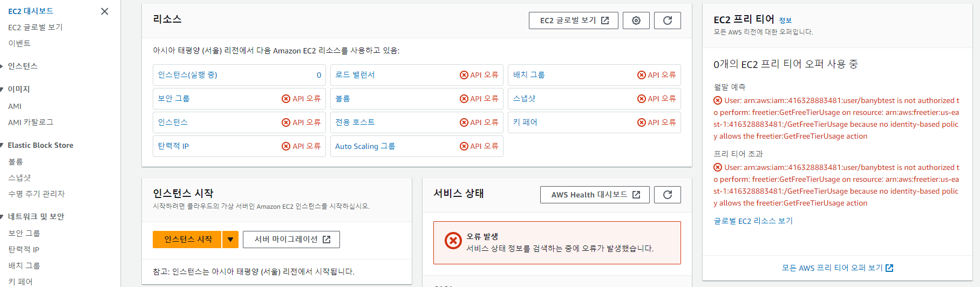
Task: Open 수명 주기 관리자 in sidebar
Action: tap(36, 194)
